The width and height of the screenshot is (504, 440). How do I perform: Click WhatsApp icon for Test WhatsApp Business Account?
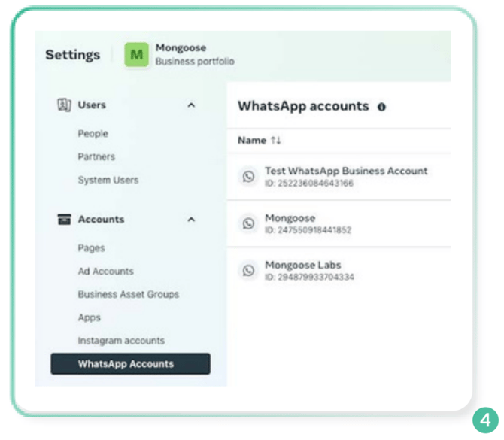248,177
